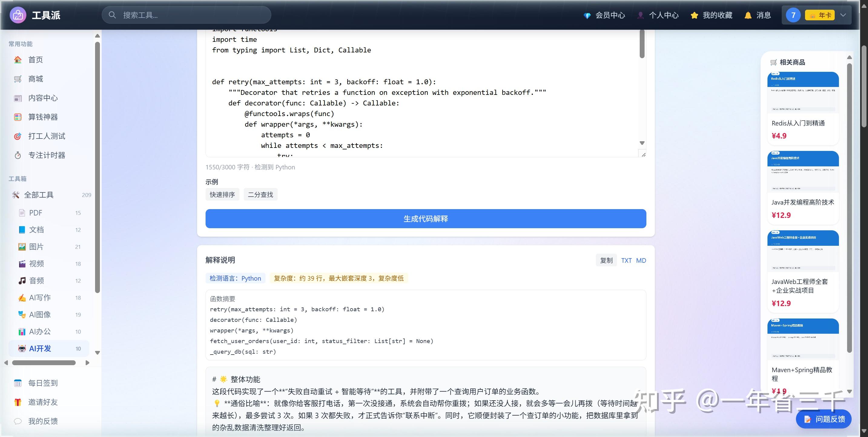This screenshot has height=437, width=868.
Task: Click the sidebar horizontal scrollbar thumb
Action: [44, 363]
